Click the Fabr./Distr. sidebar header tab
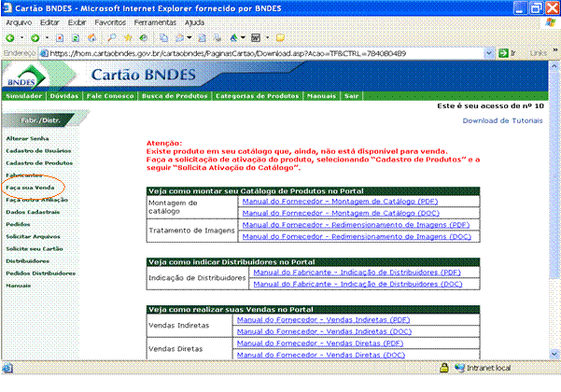 39,120
